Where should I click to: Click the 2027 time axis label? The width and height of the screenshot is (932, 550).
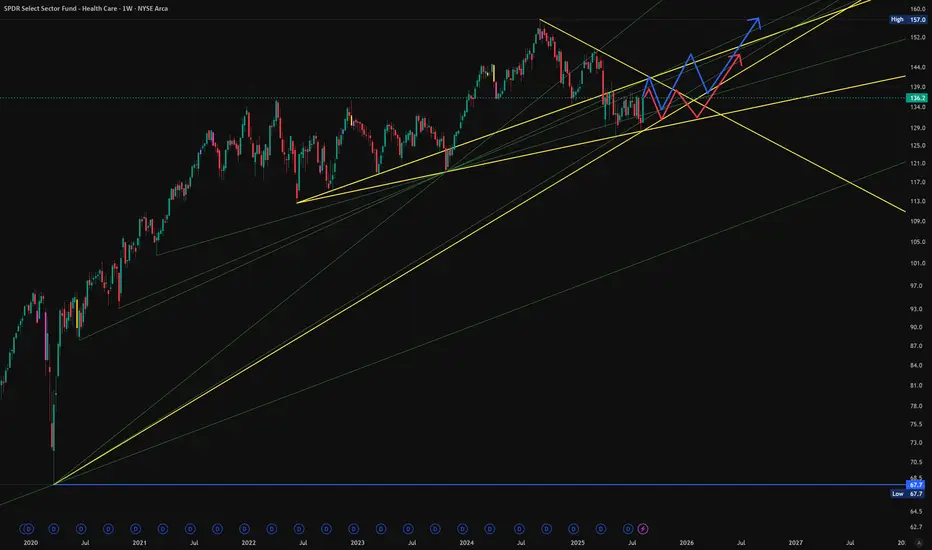click(x=795, y=542)
